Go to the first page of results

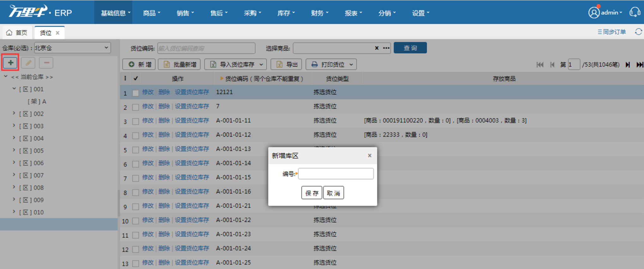(540, 64)
